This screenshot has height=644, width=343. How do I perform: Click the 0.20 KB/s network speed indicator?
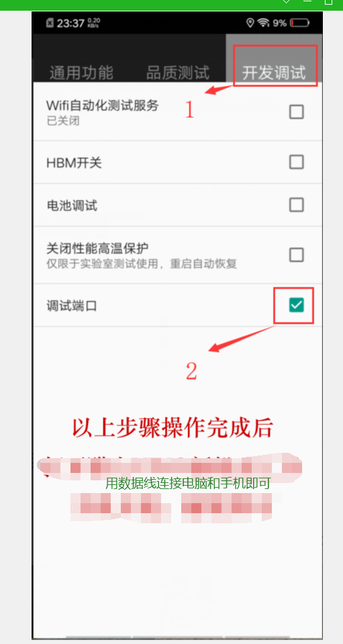[x=94, y=22]
